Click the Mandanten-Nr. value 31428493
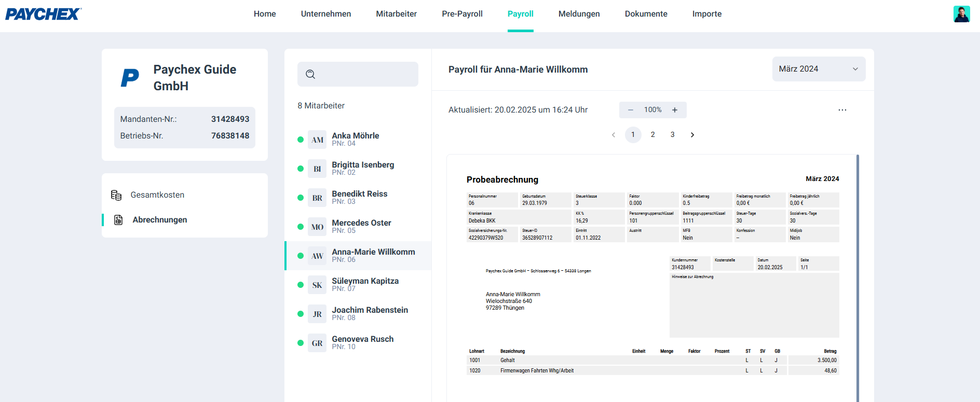The width and height of the screenshot is (980, 402). coord(230,119)
